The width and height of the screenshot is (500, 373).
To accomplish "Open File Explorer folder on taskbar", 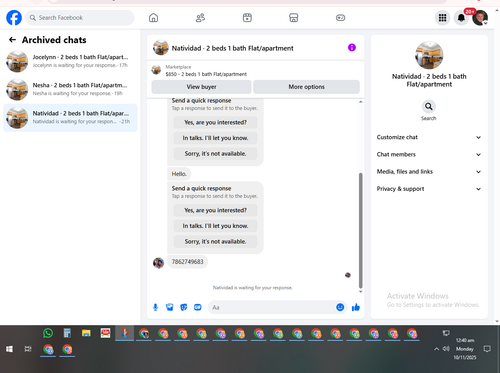I will (x=86, y=333).
